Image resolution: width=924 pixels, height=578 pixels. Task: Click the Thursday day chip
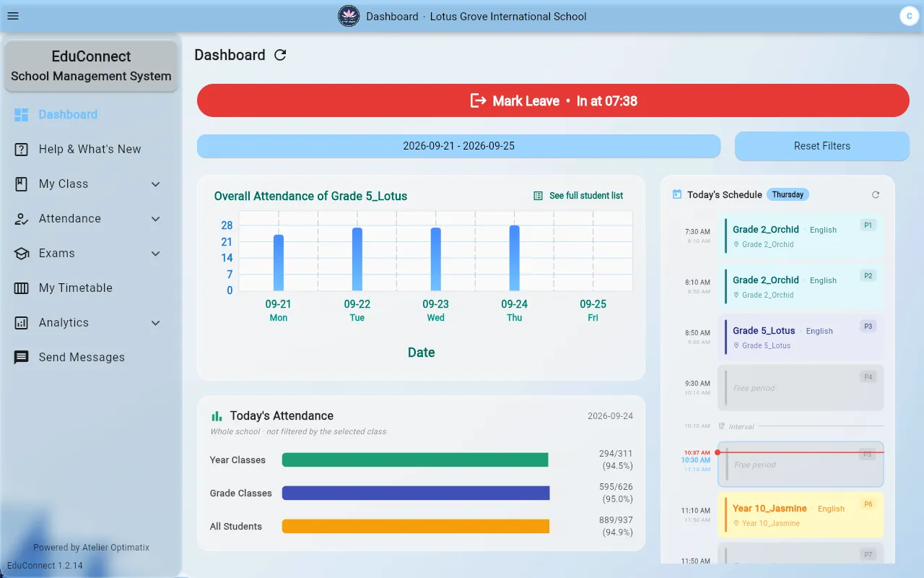tap(788, 194)
